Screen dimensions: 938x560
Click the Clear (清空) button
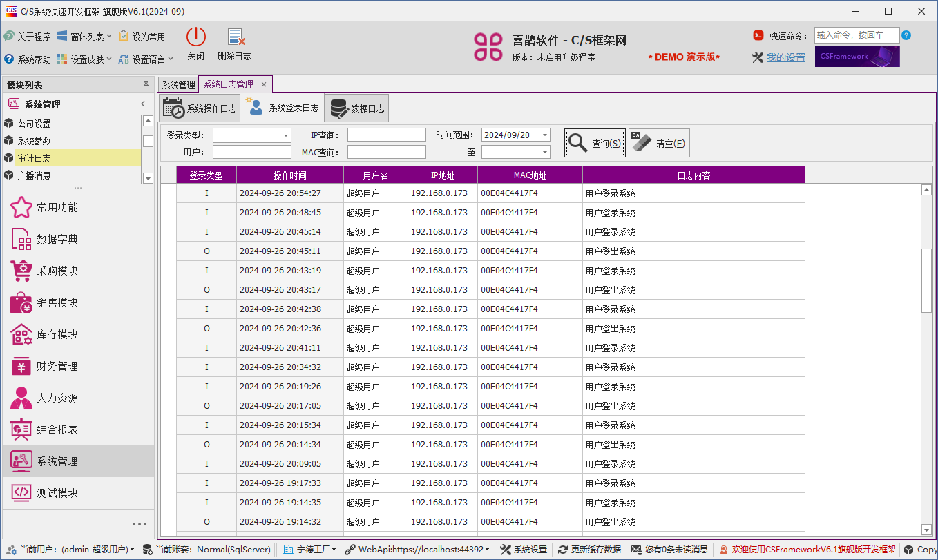659,143
